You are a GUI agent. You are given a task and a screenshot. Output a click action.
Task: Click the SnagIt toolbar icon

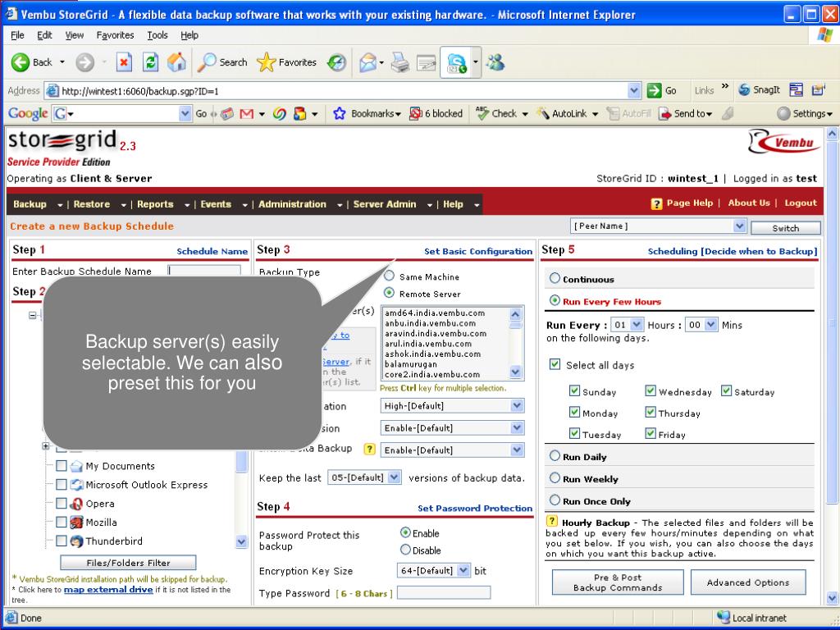[x=744, y=90]
